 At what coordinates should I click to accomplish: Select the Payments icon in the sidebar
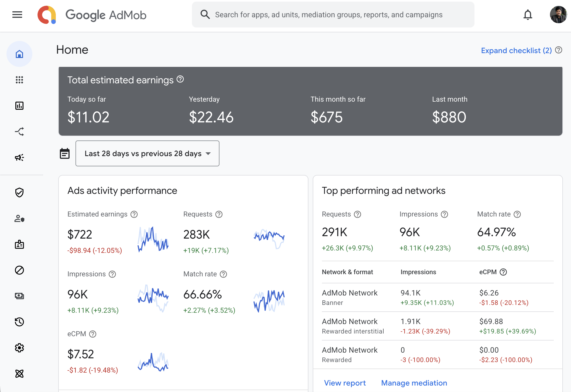[19, 295]
